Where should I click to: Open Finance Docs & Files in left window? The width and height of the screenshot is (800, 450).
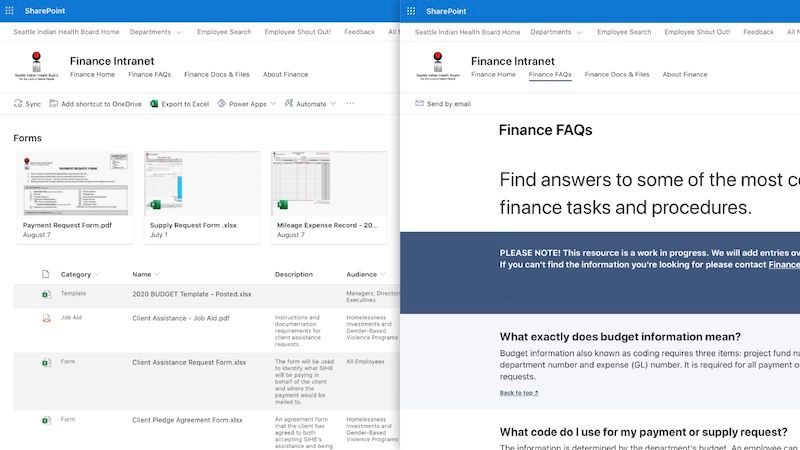tap(217, 74)
